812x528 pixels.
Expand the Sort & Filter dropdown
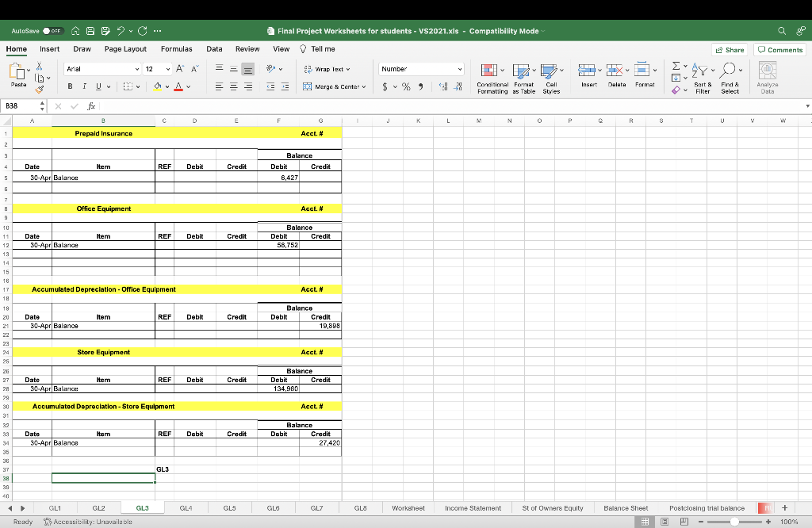coord(713,70)
